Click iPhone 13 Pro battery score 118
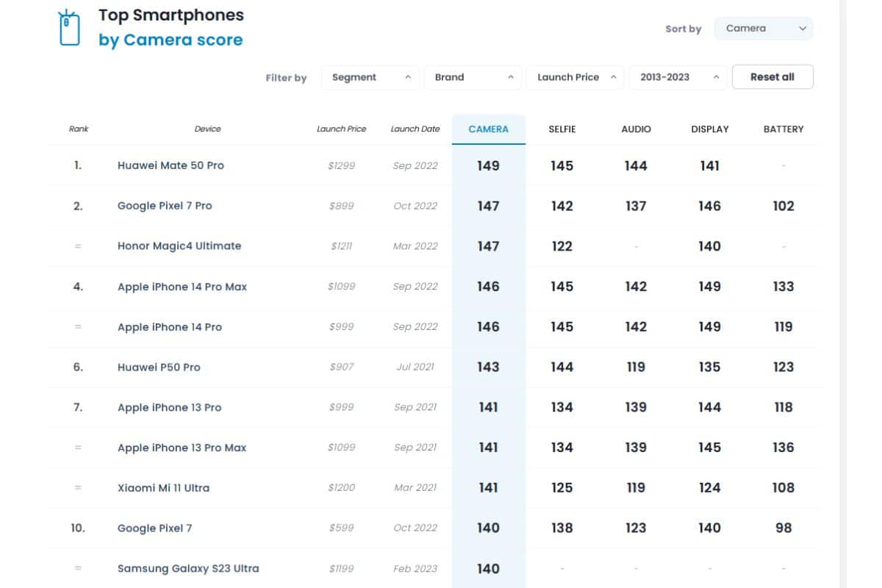 point(784,408)
